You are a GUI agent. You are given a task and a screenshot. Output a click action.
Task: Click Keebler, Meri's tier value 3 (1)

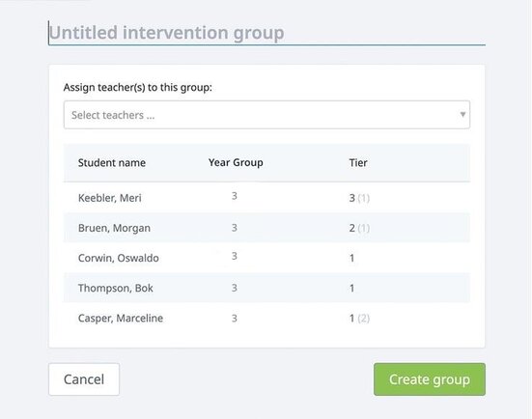[359, 198]
